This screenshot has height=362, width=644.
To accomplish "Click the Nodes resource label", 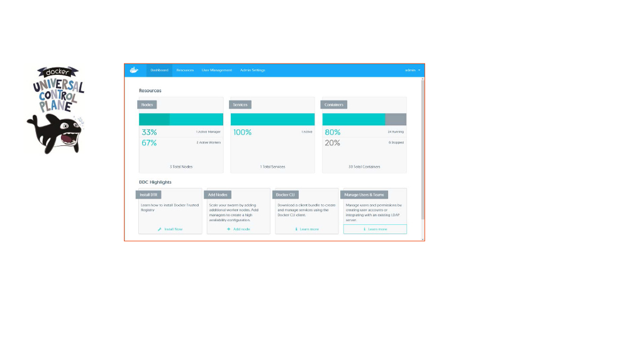I will tap(148, 105).
